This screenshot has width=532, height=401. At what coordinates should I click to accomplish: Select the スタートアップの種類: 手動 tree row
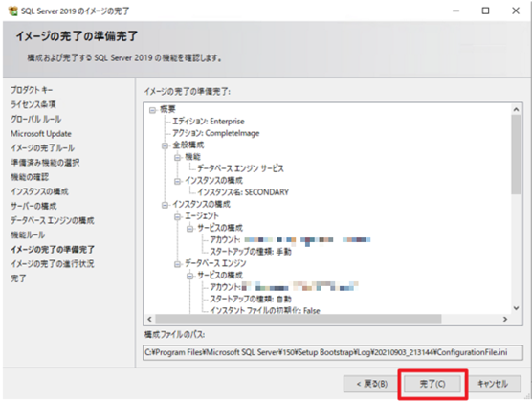(x=251, y=252)
